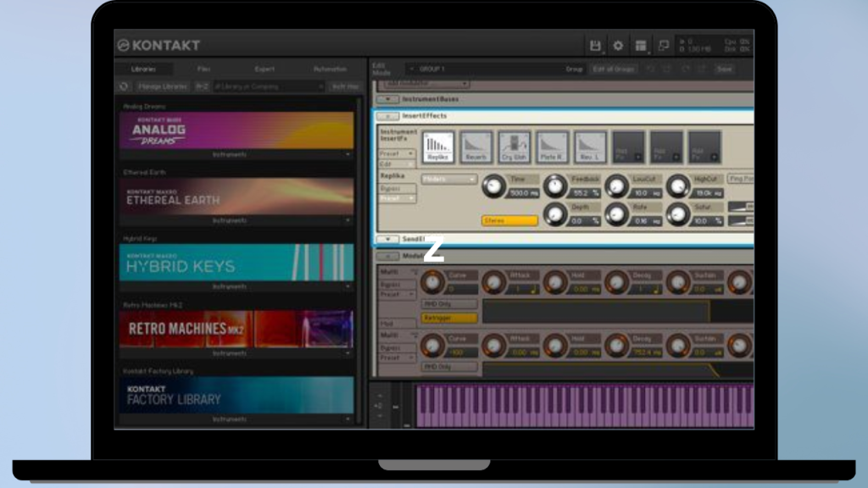Click the Kontakt logo in header

coord(159,46)
